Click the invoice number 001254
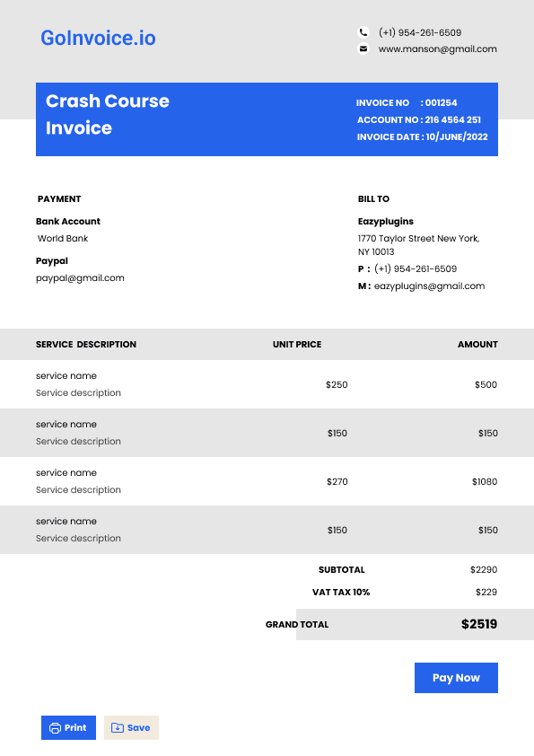Screen dimensions: 534x756 click(441, 102)
